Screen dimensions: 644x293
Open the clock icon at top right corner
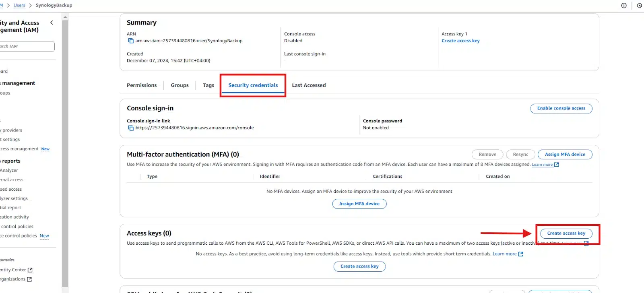coord(640,5)
